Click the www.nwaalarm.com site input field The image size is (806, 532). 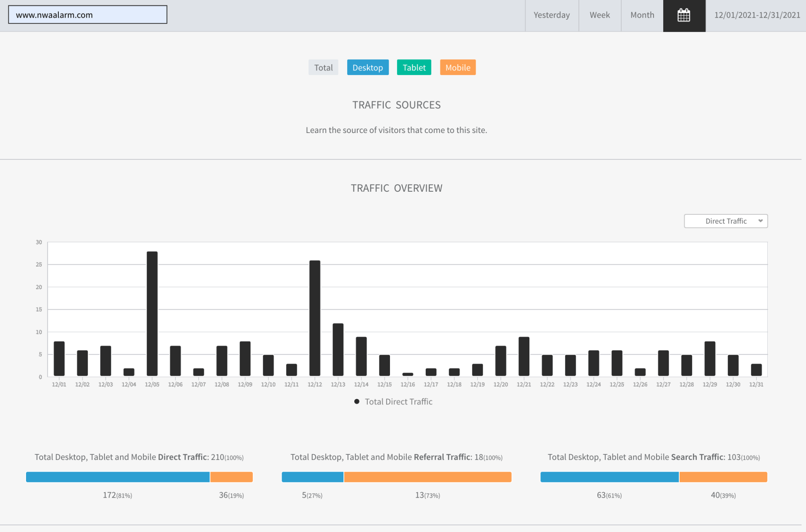88,15
